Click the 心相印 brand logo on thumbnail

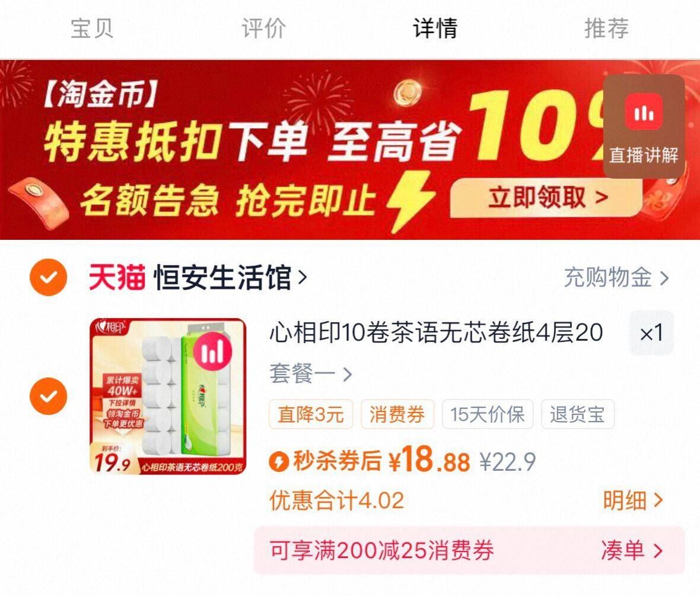[109, 328]
